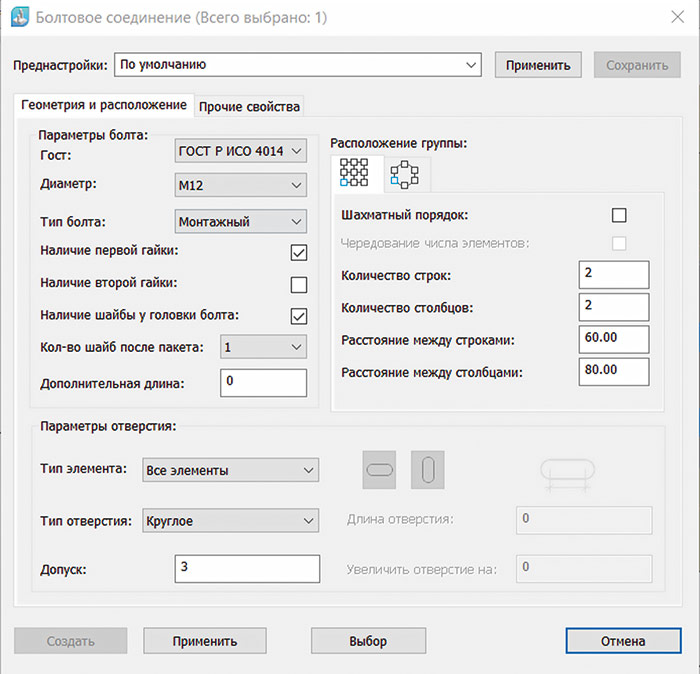The image size is (700, 674).
Task: Open Кол-во шайб после пакета dropdown
Action: [x=263, y=347]
